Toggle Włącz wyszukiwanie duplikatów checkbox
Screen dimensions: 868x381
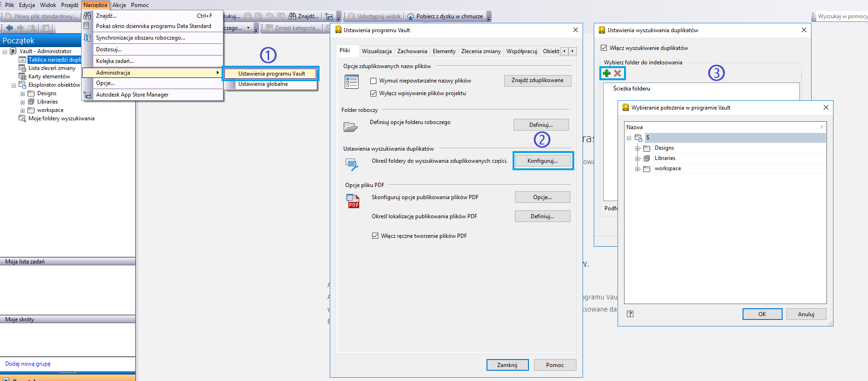pyautogui.click(x=604, y=48)
